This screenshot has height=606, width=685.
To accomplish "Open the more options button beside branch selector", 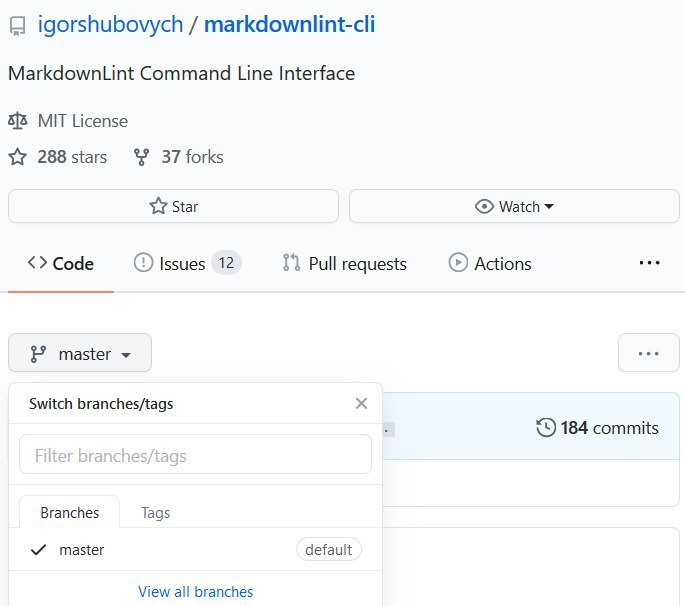I will pyautogui.click(x=649, y=353).
